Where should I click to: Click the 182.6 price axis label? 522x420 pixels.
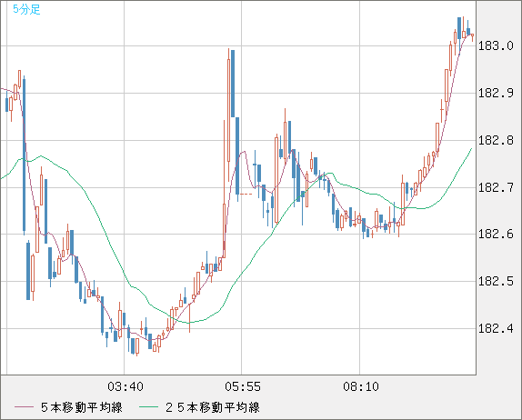pos(496,234)
